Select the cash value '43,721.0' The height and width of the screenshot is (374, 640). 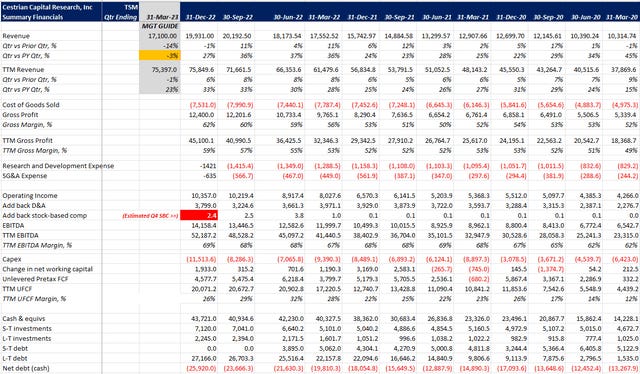tap(204, 319)
